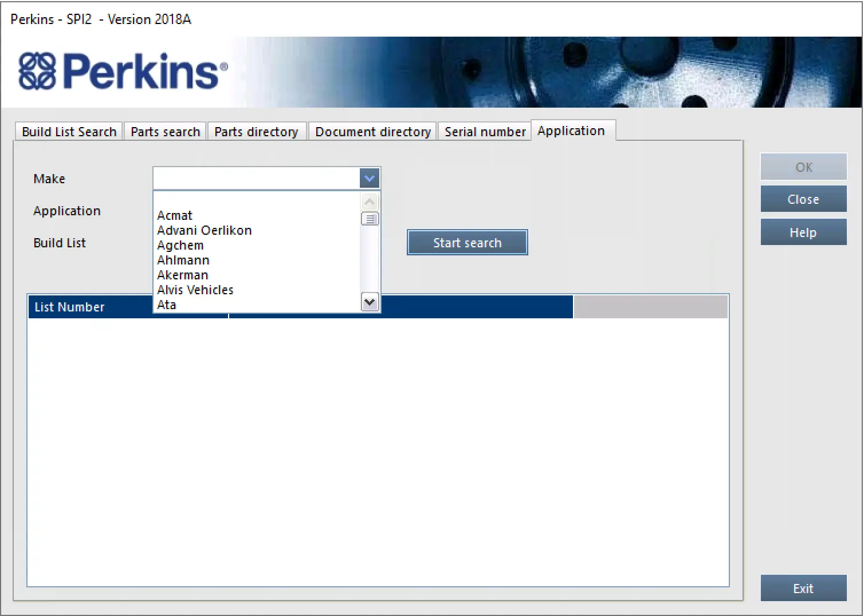Switch to the Build List Search tab

click(x=69, y=132)
